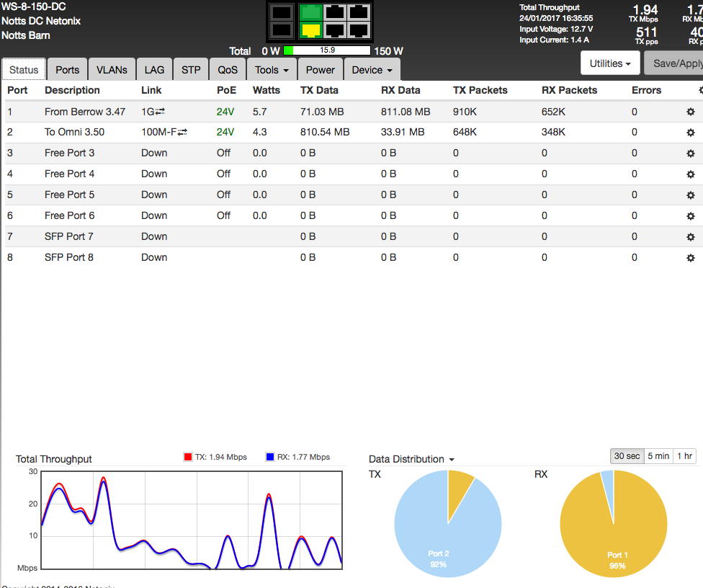Click the red TX legend swatch

pos(188,457)
